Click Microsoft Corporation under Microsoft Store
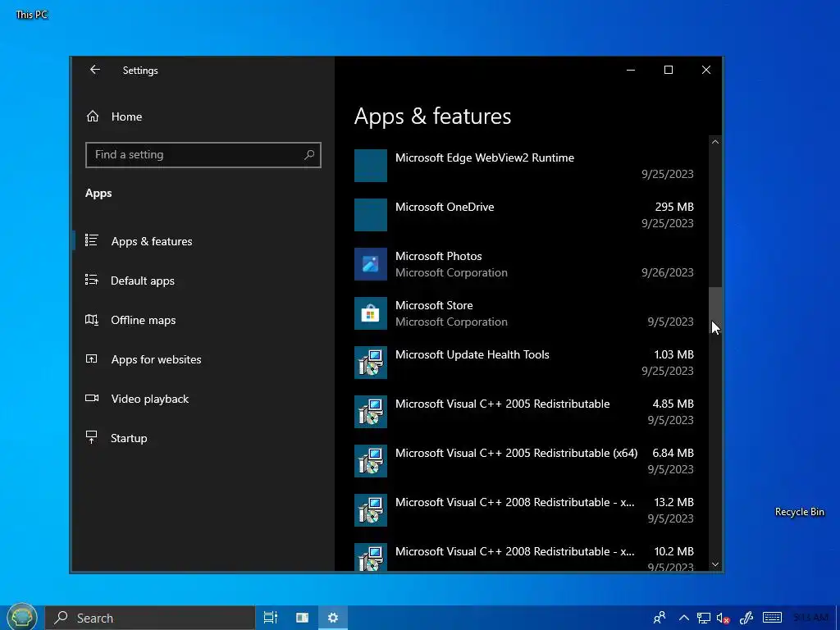 click(x=451, y=322)
